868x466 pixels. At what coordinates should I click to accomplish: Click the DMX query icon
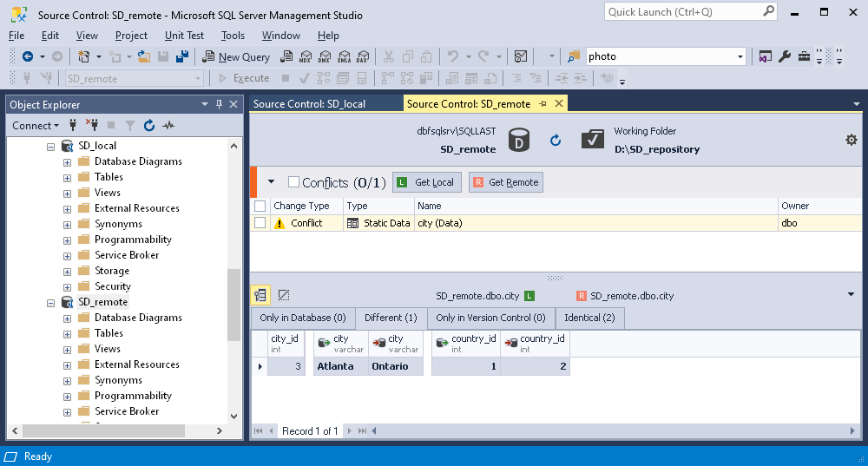click(x=325, y=56)
